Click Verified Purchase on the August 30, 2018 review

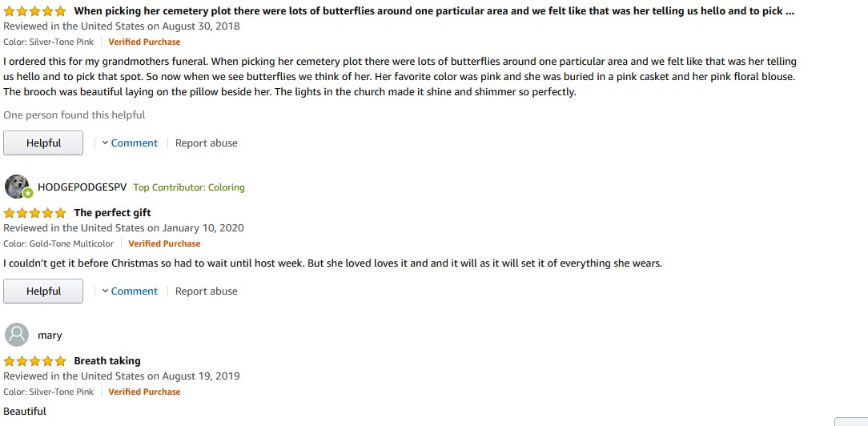[144, 42]
